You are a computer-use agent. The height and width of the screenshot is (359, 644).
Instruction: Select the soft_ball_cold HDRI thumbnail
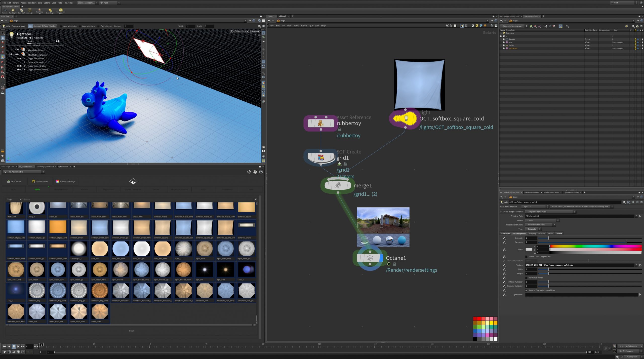tap(121, 249)
